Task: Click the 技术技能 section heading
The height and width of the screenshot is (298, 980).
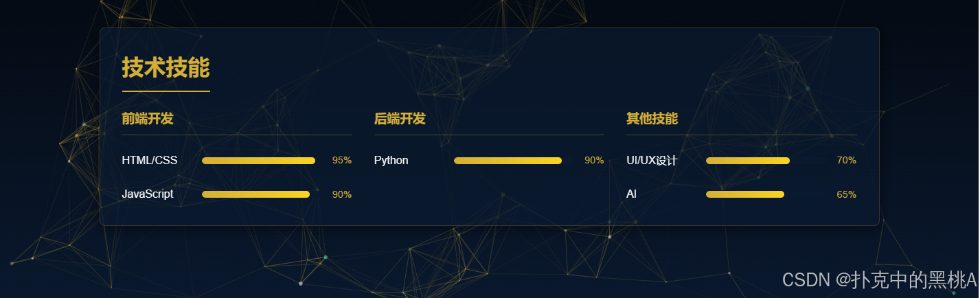Action: coord(166,68)
